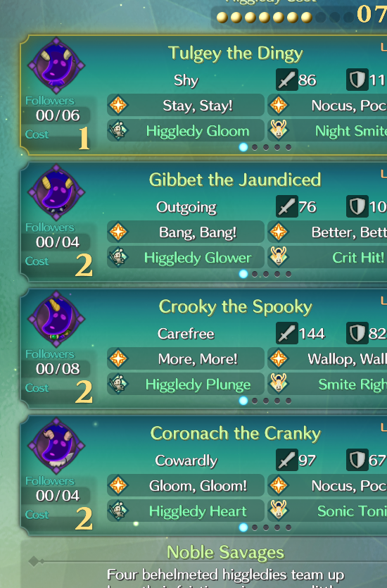387x588 pixels.
Task: Click the orange star icon beside Bang, Bang!
Action: click(118, 232)
